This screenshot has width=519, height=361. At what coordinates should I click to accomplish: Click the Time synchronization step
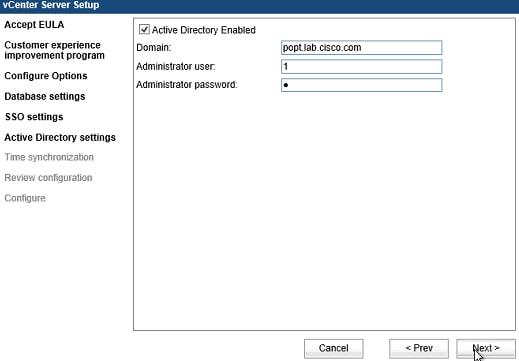point(49,157)
